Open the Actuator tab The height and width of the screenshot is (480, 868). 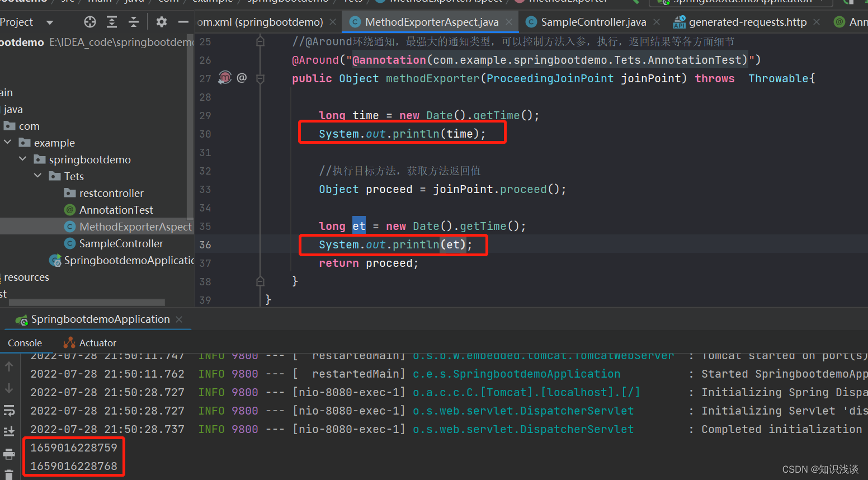click(x=98, y=343)
